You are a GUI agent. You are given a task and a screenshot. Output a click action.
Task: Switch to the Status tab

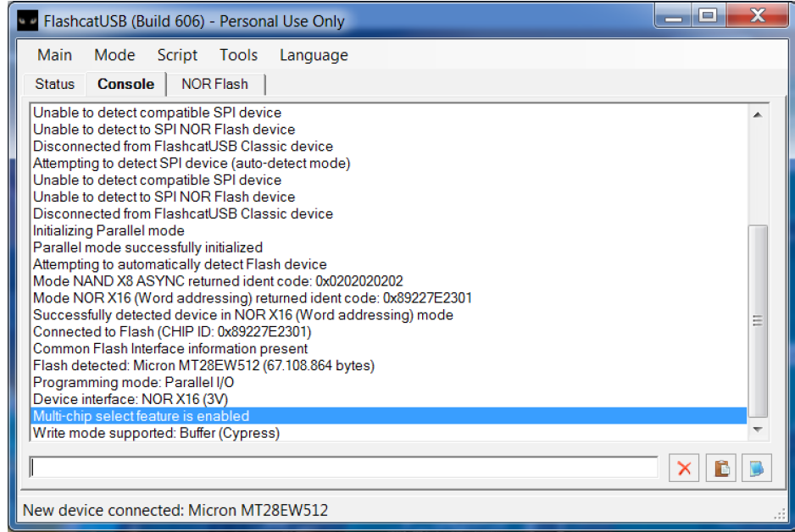pyautogui.click(x=55, y=84)
